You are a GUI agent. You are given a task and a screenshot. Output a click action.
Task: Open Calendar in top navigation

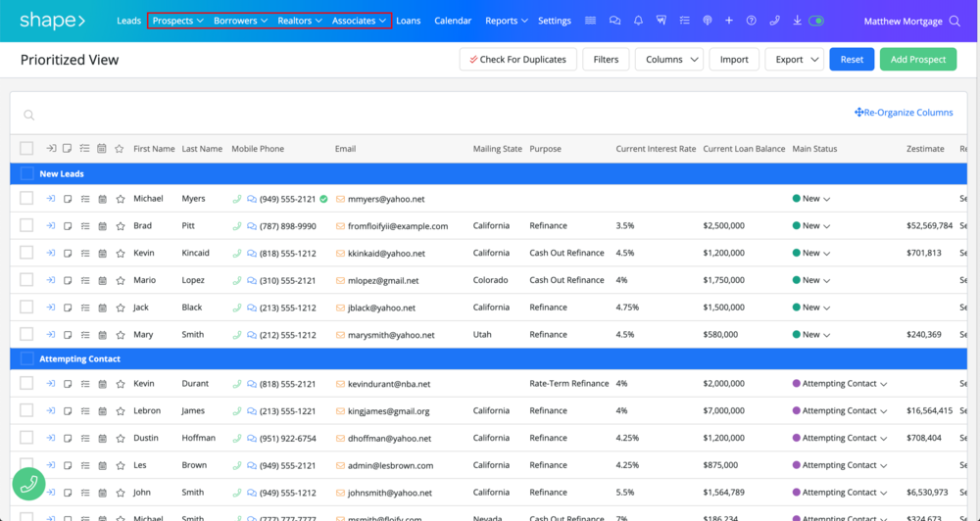453,21
